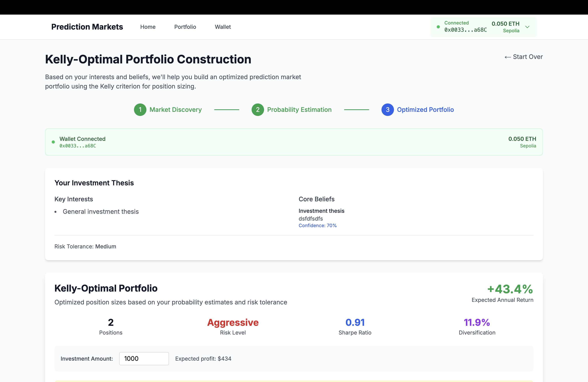Click step 2 green circle icon
Screen dimensions: 588x382
tap(258, 110)
